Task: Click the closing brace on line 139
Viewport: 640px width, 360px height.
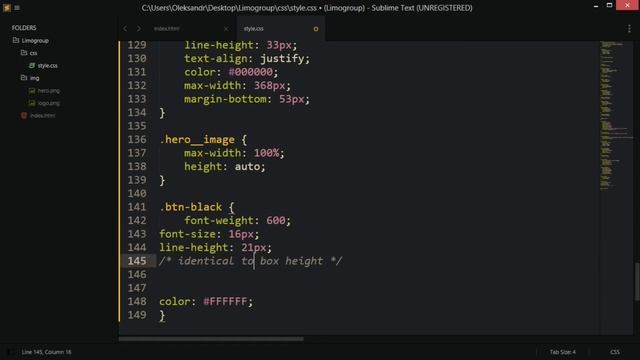Action: click(x=162, y=180)
